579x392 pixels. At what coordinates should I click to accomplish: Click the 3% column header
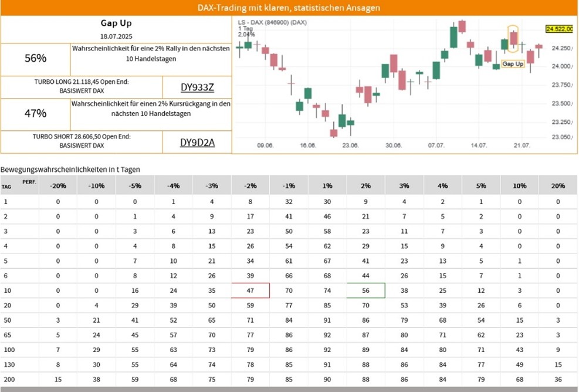click(x=404, y=186)
